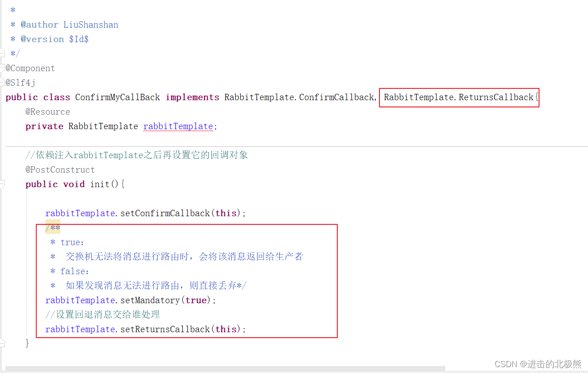The image size is (588, 373).
Task: Click the init method name
Action: pyautogui.click(x=100, y=184)
